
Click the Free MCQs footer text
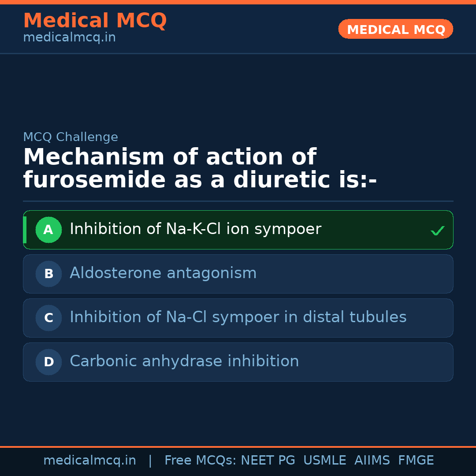pyautogui.click(x=201, y=461)
